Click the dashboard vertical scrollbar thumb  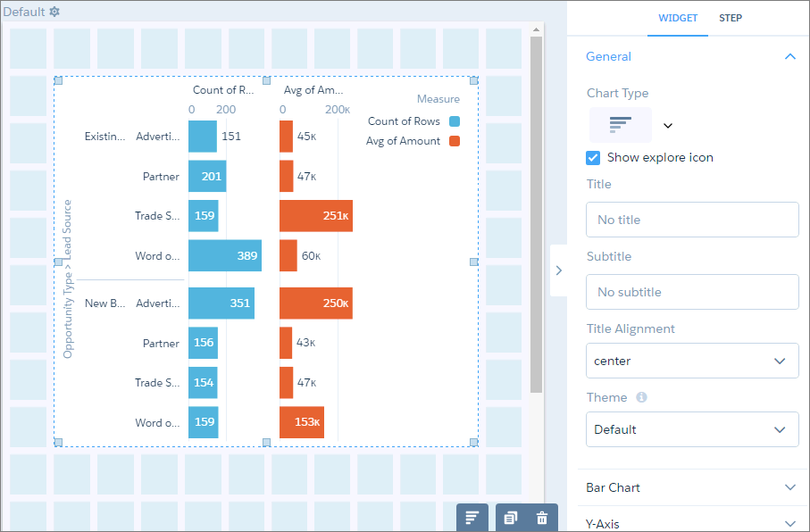pos(536,214)
